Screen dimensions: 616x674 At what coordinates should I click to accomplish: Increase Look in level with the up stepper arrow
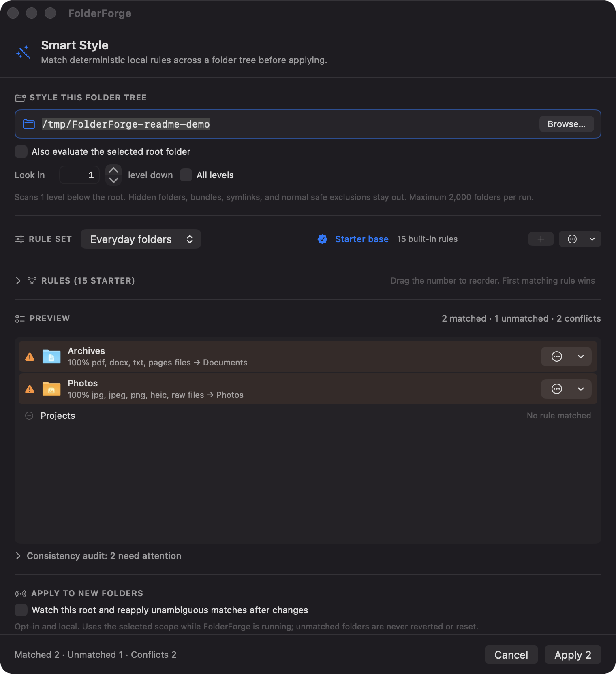113,170
